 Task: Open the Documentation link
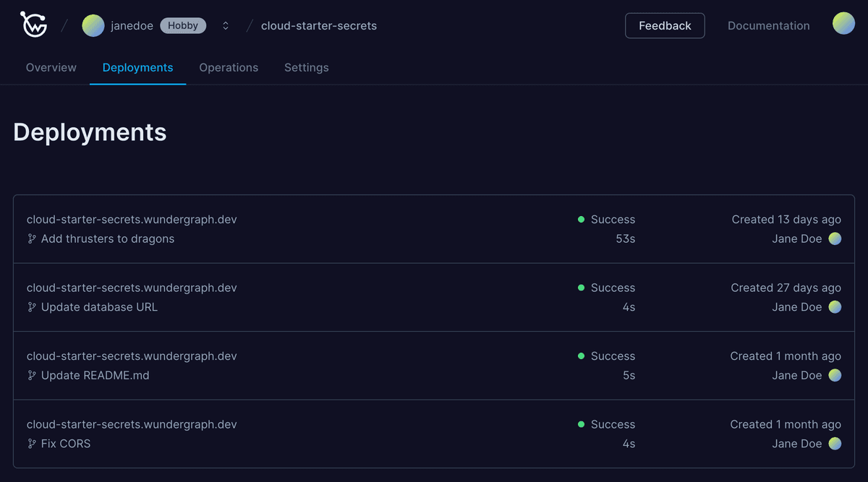point(768,25)
